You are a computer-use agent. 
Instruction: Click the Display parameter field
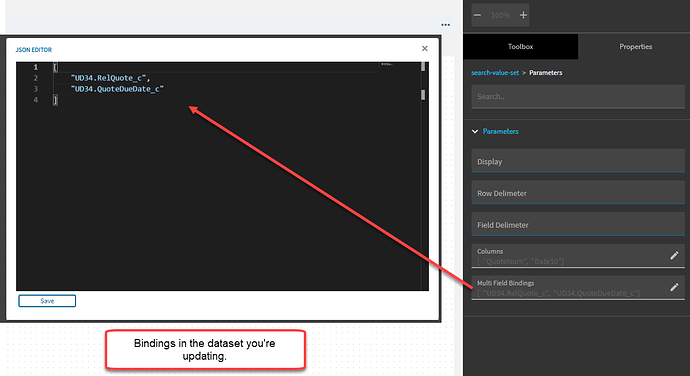[578, 161]
